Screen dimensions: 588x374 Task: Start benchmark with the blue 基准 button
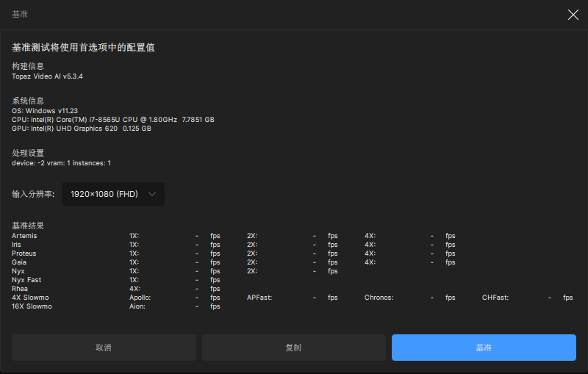pyautogui.click(x=484, y=348)
